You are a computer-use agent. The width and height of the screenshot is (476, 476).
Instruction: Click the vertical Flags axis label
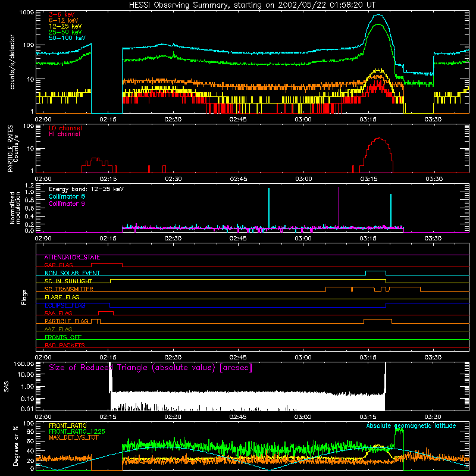tap(24, 297)
